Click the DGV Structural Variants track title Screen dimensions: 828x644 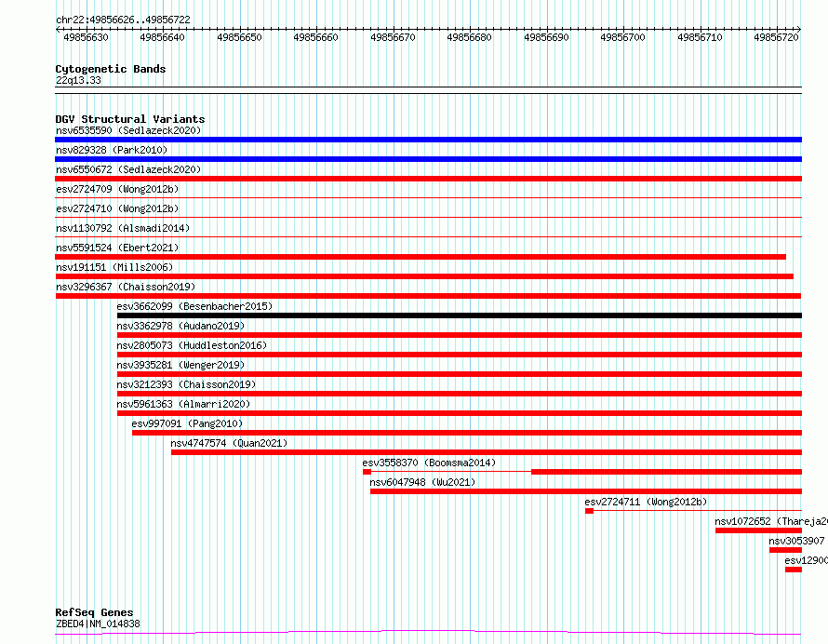pos(130,119)
